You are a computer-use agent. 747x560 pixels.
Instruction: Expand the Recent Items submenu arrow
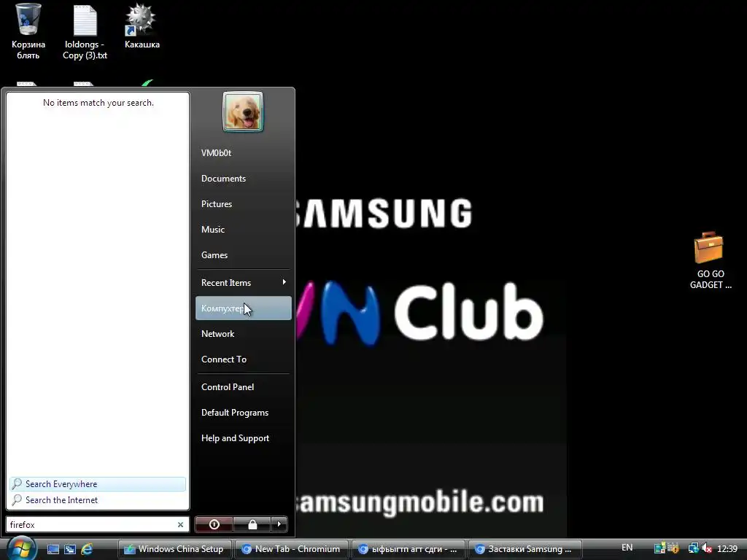click(284, 282)
